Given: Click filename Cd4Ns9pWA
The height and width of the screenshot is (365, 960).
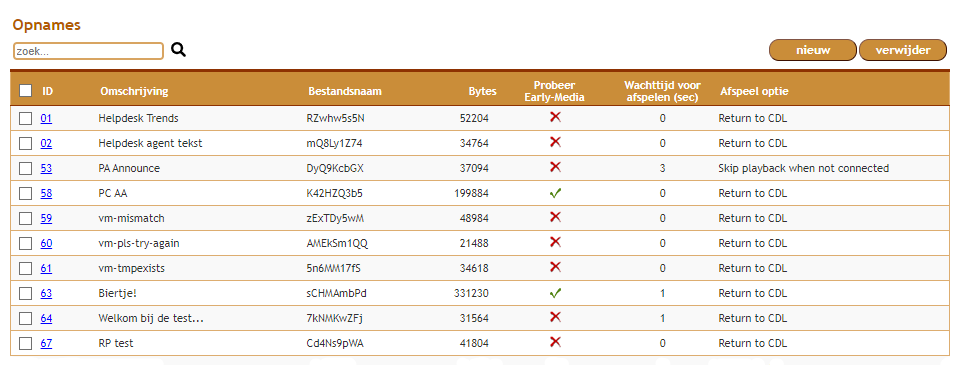Looking at the screenshot, I should [x=335, y=344].
